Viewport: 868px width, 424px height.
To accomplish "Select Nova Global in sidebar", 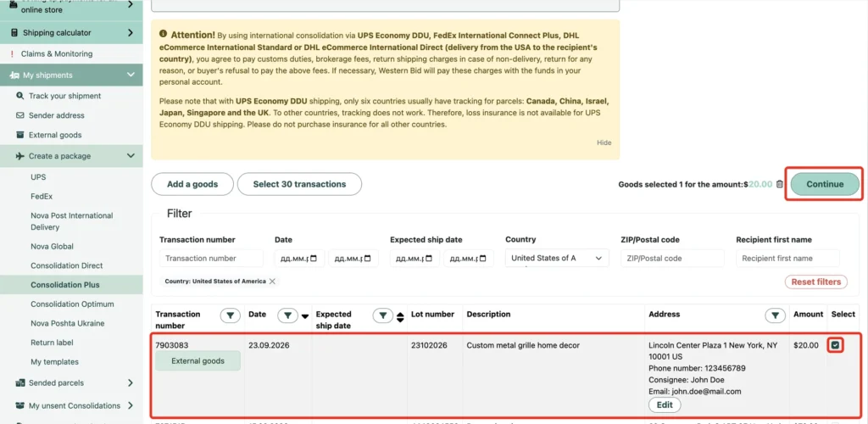I will tap(52, 246).
